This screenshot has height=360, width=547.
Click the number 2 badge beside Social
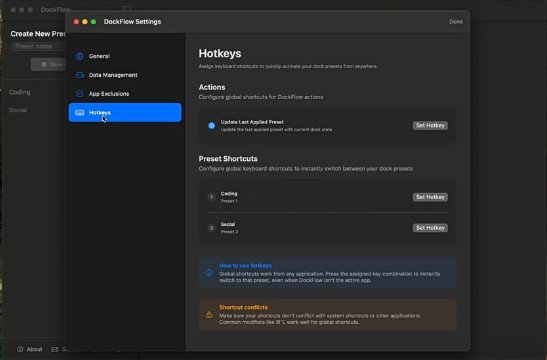click(211, 228)
